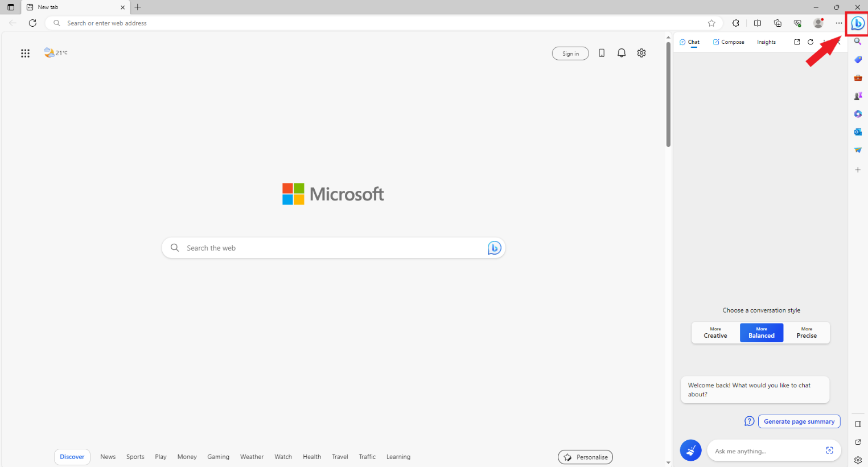Open sidebar link in external window icon
This screenshot has width=868, height=467.
(x=858, y=442)
